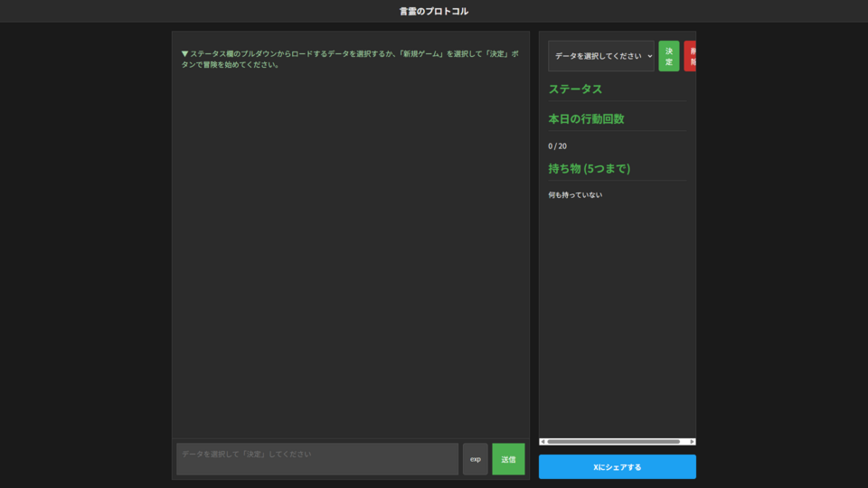Click the command input field at bottom
Image resolution: width=868 pixels, height=488 pixels.
pyautogui.click(x=317, y=459)
